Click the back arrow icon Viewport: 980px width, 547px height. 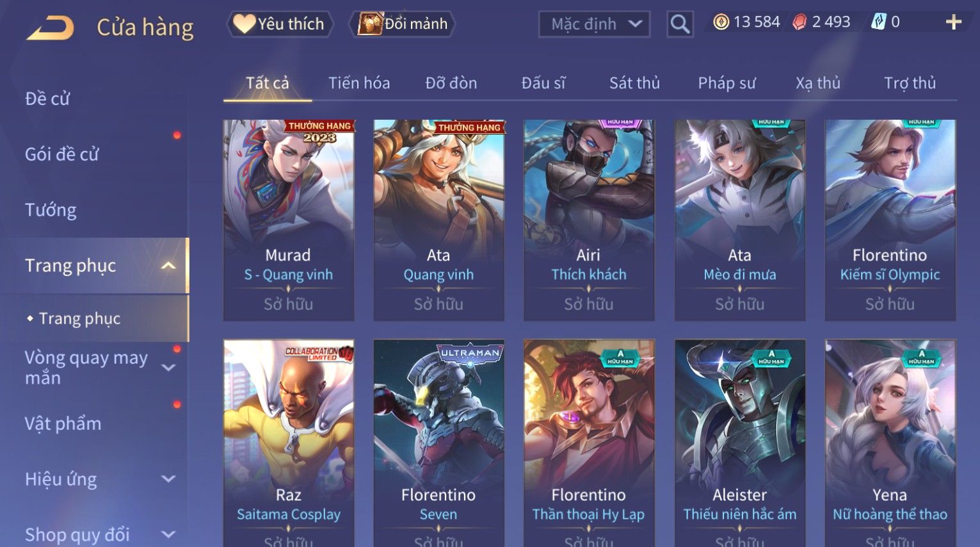pyautogui.click(x=50, y=28)
